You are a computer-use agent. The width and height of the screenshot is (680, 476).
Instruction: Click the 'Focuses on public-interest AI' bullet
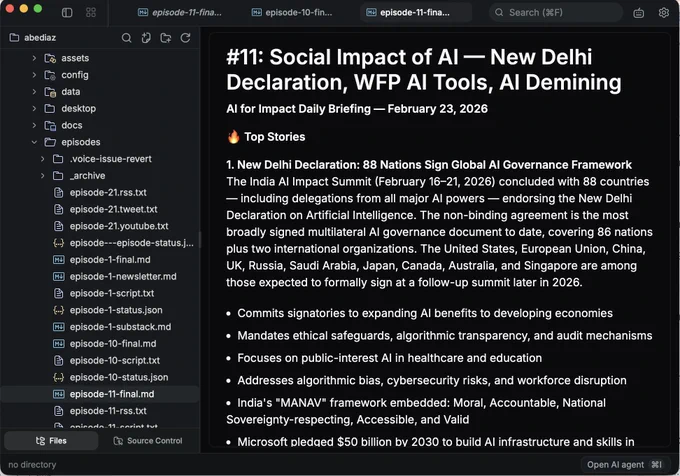click(389, 358)
